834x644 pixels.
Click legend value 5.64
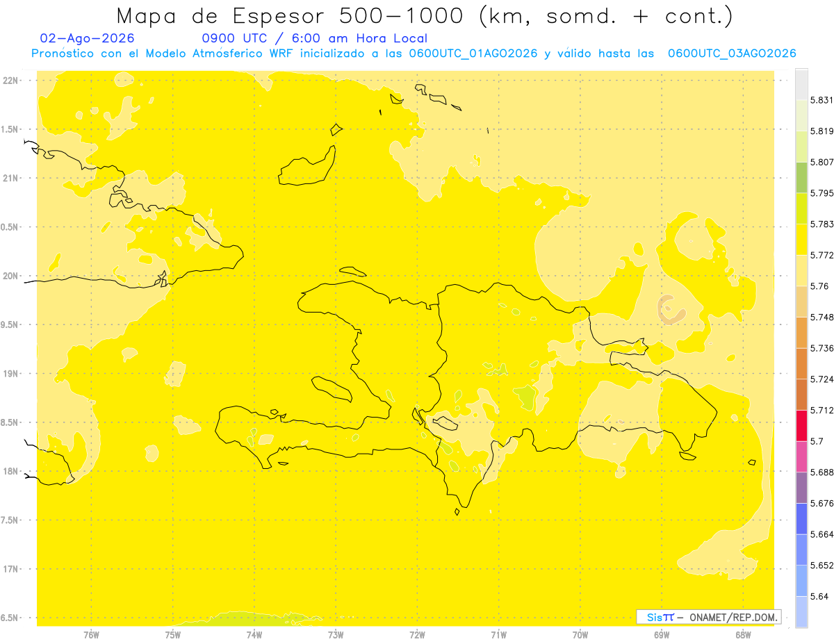pyautogui.click(x=819, y=596)
